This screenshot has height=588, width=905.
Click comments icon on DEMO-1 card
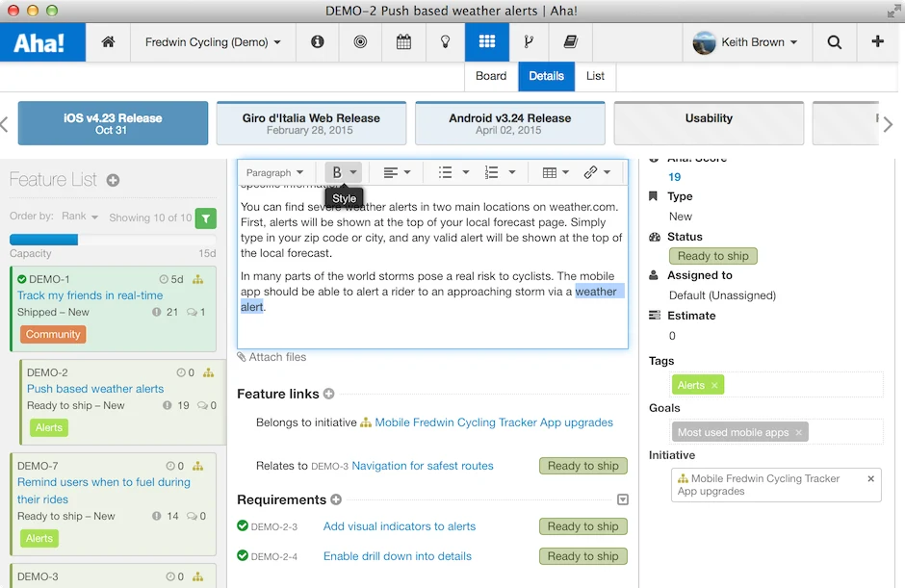(x=192, y=312)
